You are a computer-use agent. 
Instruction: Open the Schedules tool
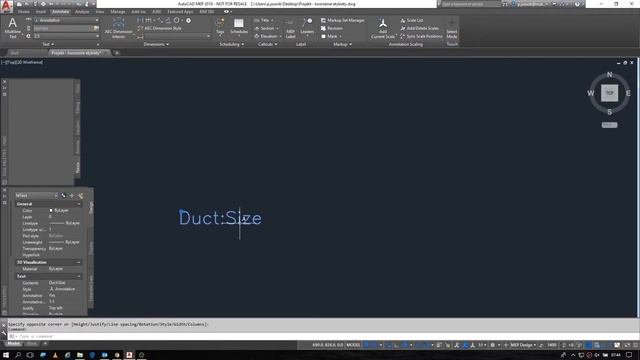pos(239,27)
